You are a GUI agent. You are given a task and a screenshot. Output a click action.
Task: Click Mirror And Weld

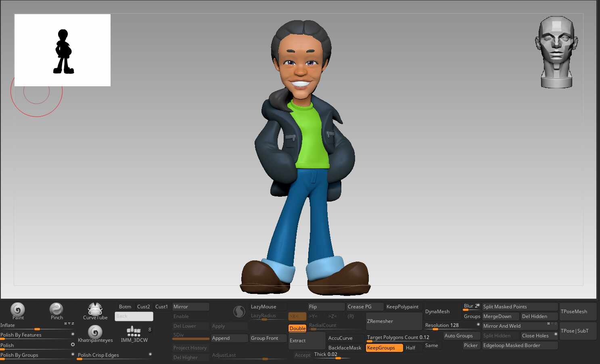tap(520, 326)
